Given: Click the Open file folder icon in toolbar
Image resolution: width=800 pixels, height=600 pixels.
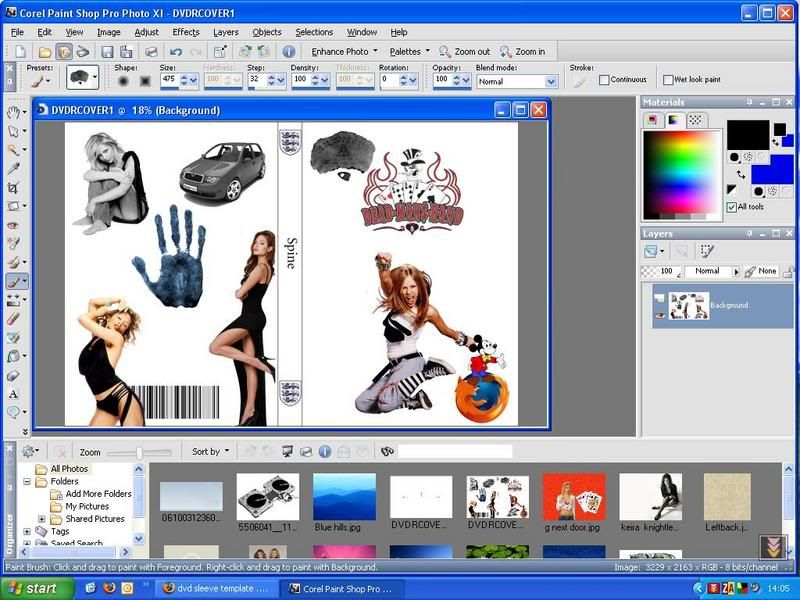Looking at the screenshot, I should 45,52.
